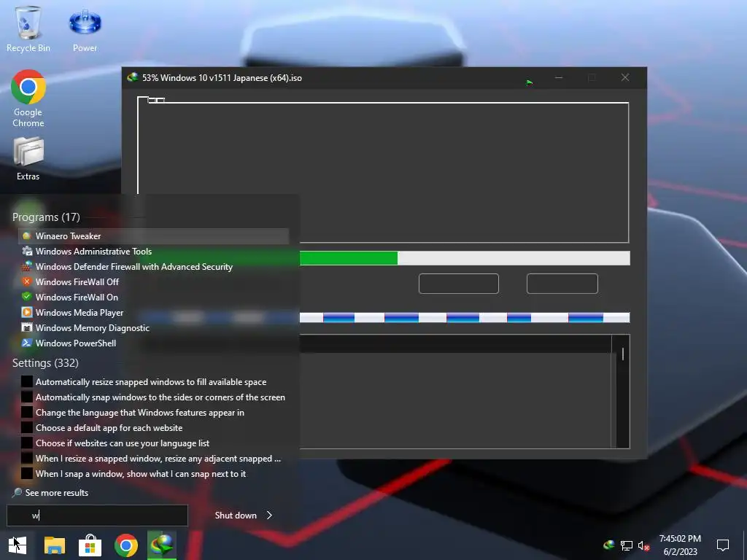Select the Extras folder on desktop
Image resolution: width=747 pixels, height=560 pixels.
[28, 158]
